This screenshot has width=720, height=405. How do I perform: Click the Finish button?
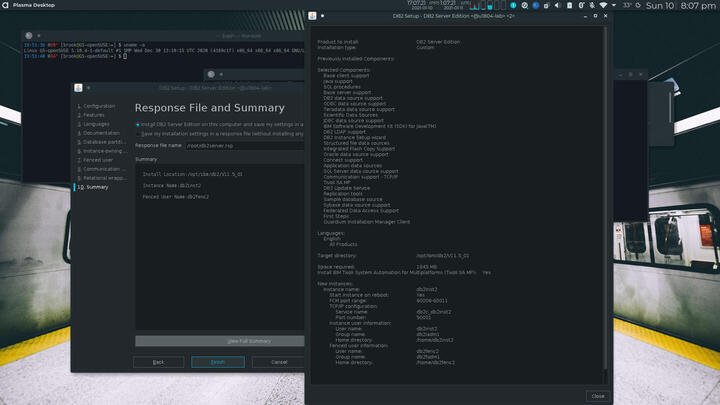(x=218, y=362)
